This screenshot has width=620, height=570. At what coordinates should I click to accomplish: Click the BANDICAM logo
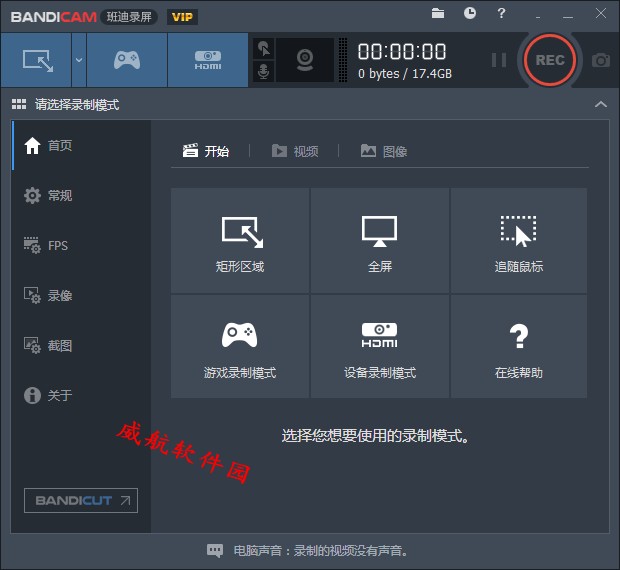click(x=54, y=17)
